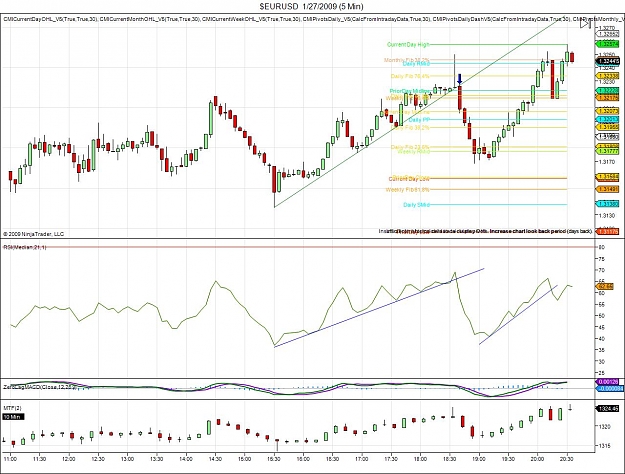Click the black current price marker 1.32445
The image size is (625, 474).
(607, 61)
